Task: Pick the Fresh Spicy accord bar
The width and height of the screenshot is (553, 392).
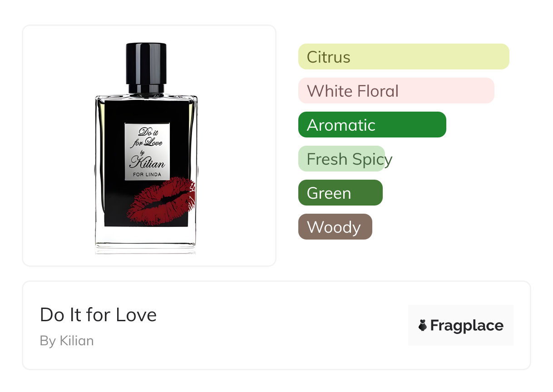Action: click(x=341, y=159)
